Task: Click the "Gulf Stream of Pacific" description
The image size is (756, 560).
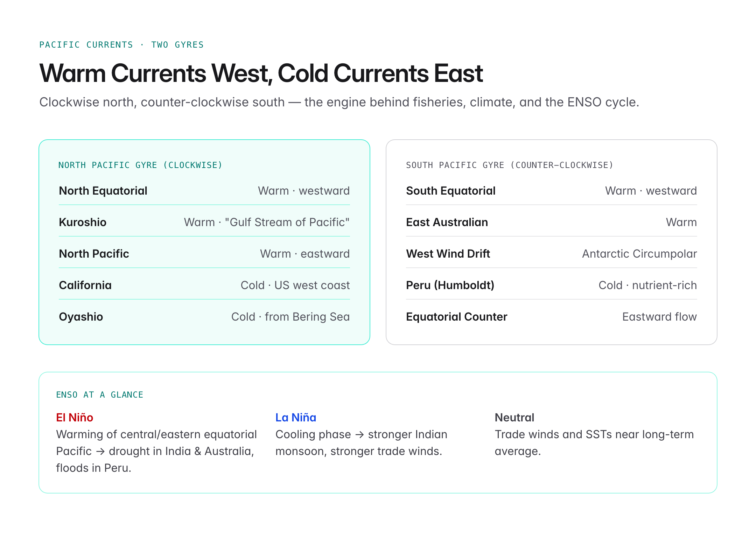Action: point(287,222)
